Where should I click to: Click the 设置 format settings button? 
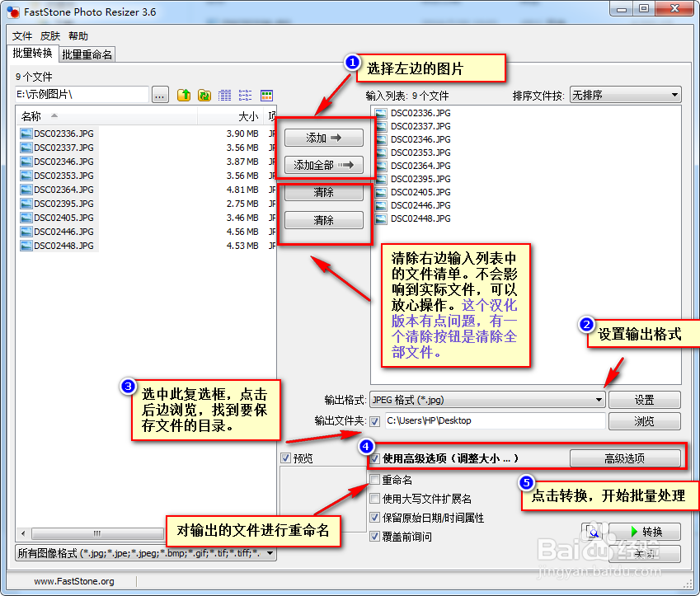click(x=645, y=400)
